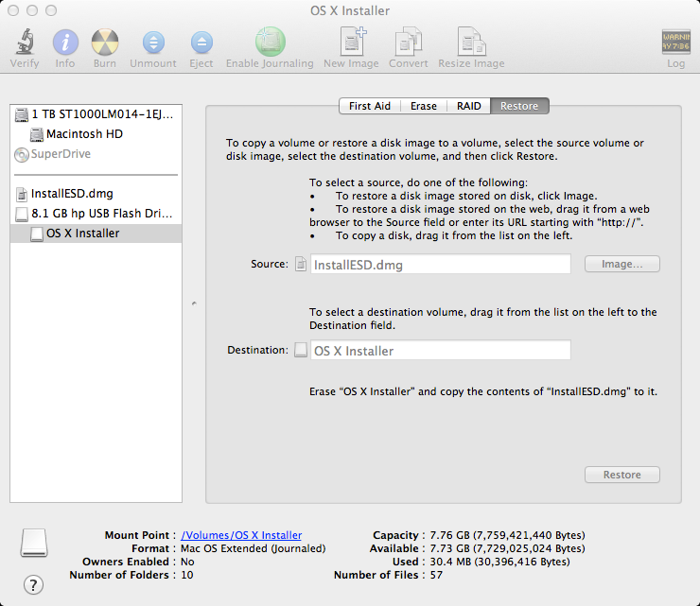Click the Resize Image icon

coord(471,41)
